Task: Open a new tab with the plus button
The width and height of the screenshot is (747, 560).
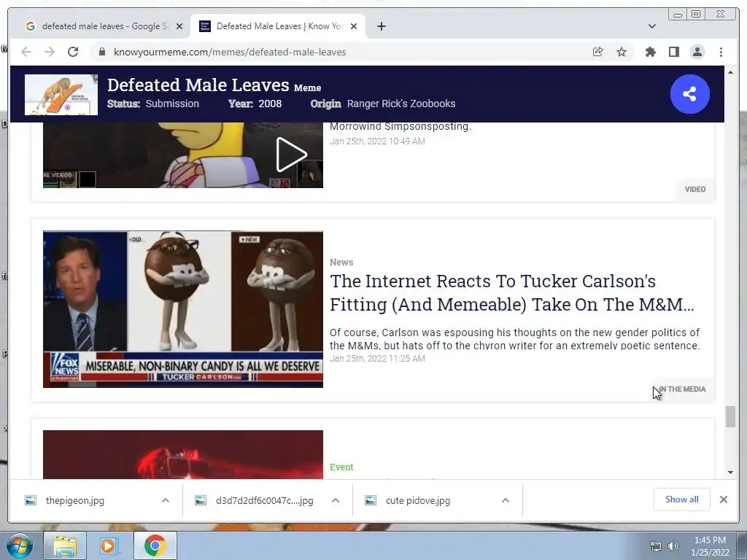Action: (x=381, y=26)
